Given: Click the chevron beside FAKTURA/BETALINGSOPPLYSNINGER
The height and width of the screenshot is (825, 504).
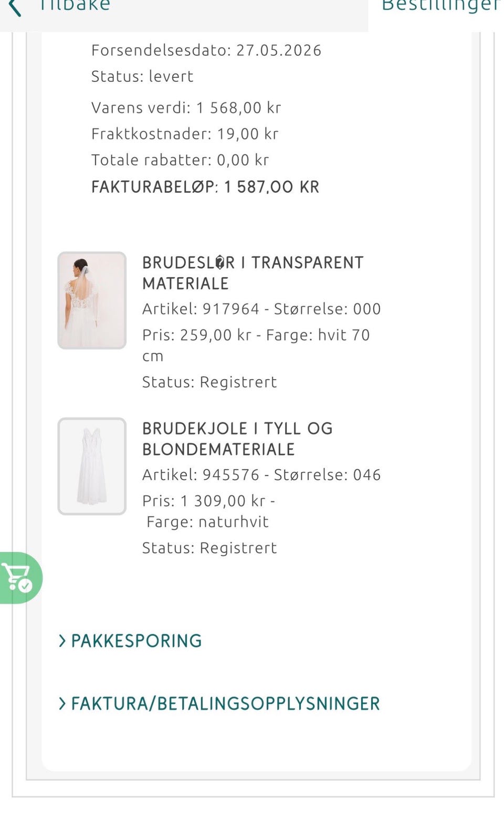Looking at the screenshot, I should click(x=62, y=704).
